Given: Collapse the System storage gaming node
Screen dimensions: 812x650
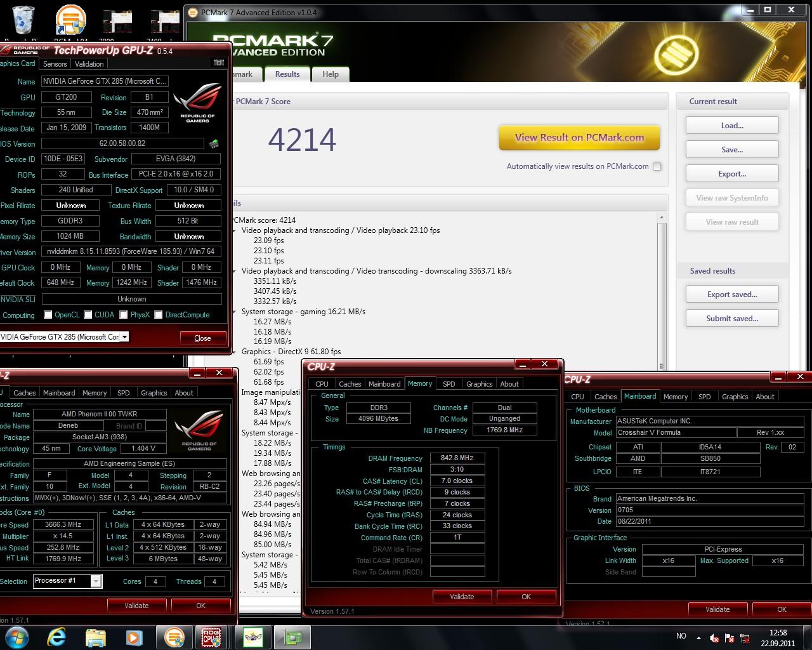Looking at the screenshot, I should coord(235,312).
